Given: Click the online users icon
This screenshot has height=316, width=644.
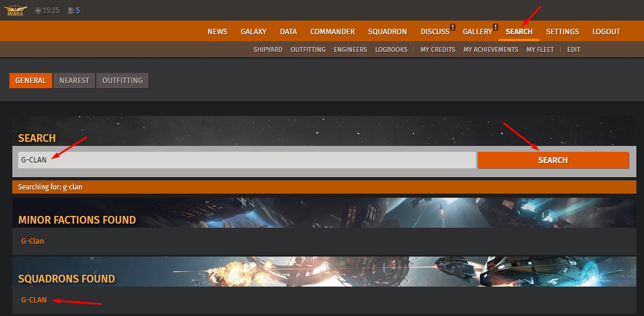Looking at the screenshot, I should 71,11.
